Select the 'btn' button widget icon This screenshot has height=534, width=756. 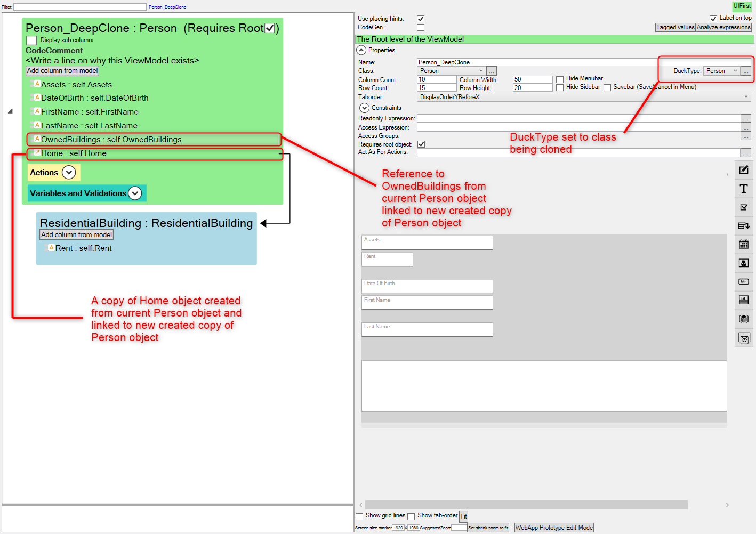point(744,281)
